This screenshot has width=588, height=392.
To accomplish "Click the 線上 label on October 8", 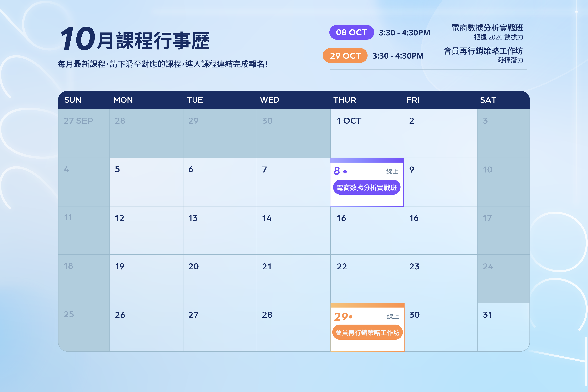I will [x=392, y=172].
